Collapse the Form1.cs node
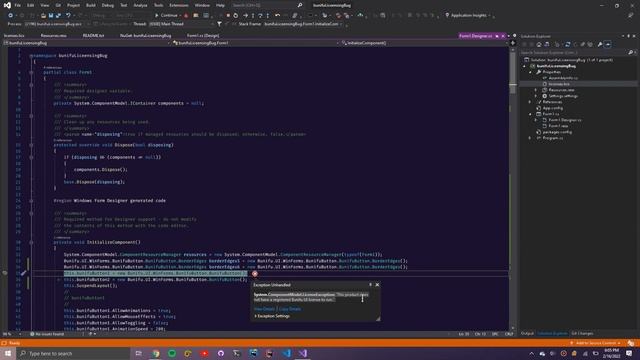The width and height of the screenshot is (640, 360). (x=530, y=114)
